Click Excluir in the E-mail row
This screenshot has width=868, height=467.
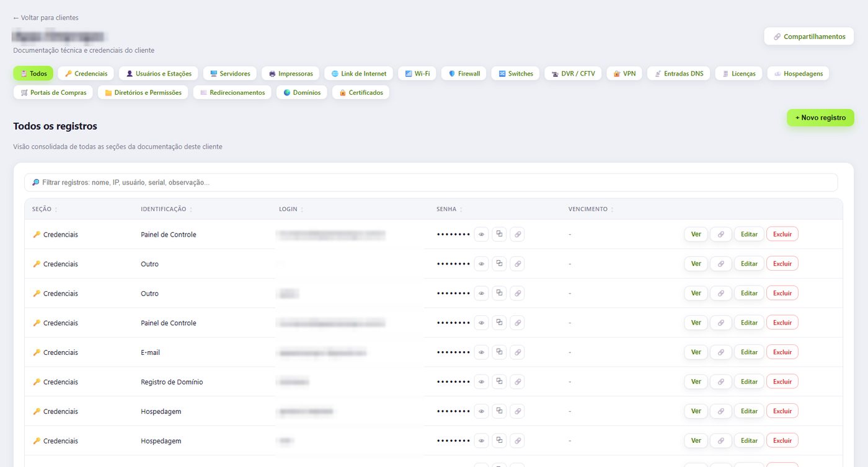pos(782,352)
